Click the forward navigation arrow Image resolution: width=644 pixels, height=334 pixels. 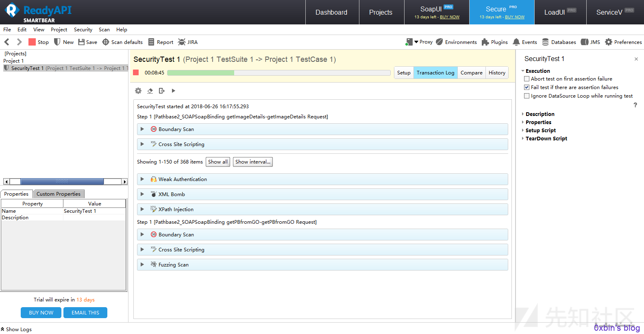19,42
